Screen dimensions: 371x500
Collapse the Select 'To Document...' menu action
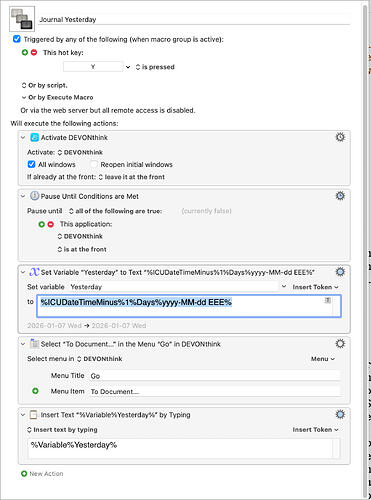point(23,344)
